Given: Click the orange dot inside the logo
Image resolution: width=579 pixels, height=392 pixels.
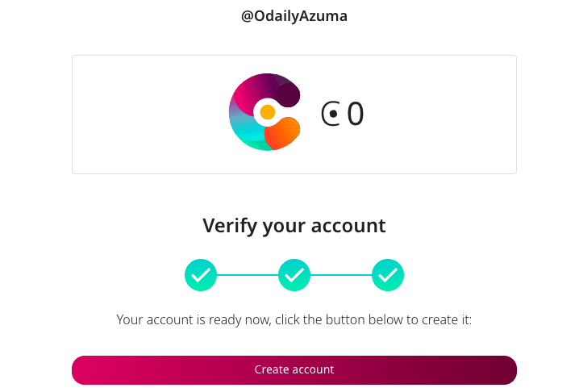Looking at the screenshot, I should (268, 112).
